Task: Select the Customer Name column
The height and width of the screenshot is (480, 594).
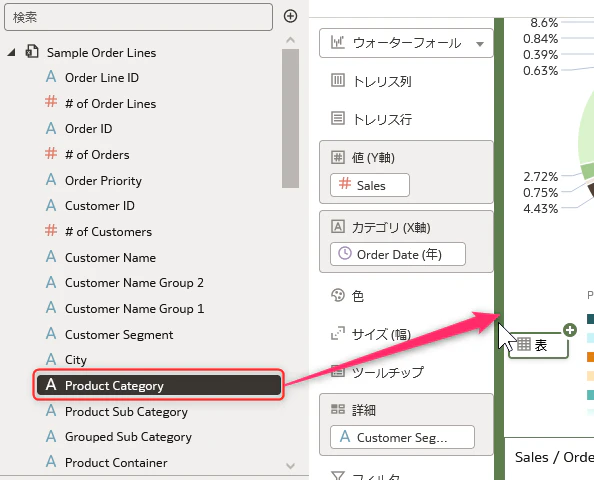Action: click(x=110, y=258)
